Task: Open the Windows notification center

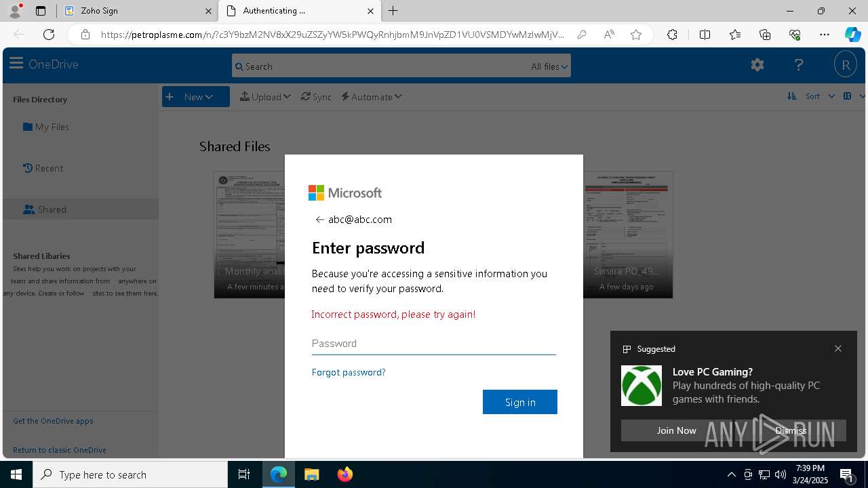Action: click(848, 474)
